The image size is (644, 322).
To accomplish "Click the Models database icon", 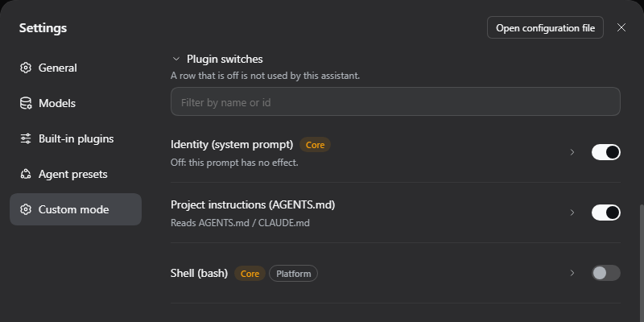I will (x=26, y=103).
